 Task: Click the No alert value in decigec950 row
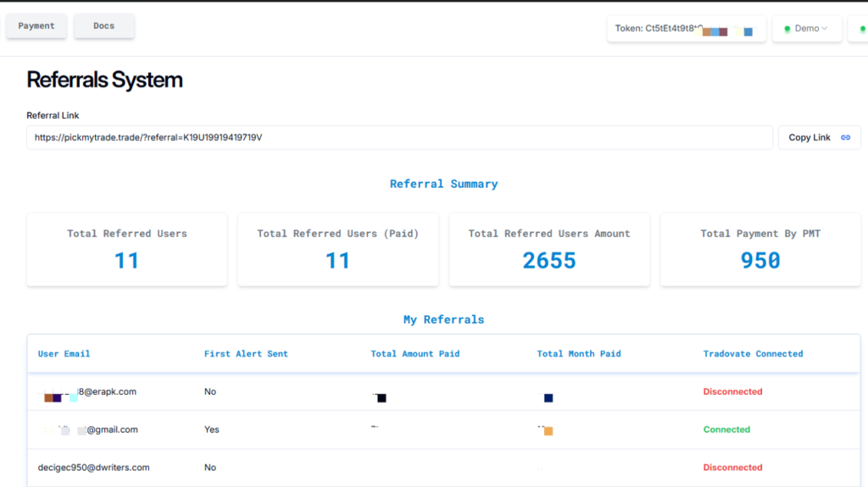point(210,468)
